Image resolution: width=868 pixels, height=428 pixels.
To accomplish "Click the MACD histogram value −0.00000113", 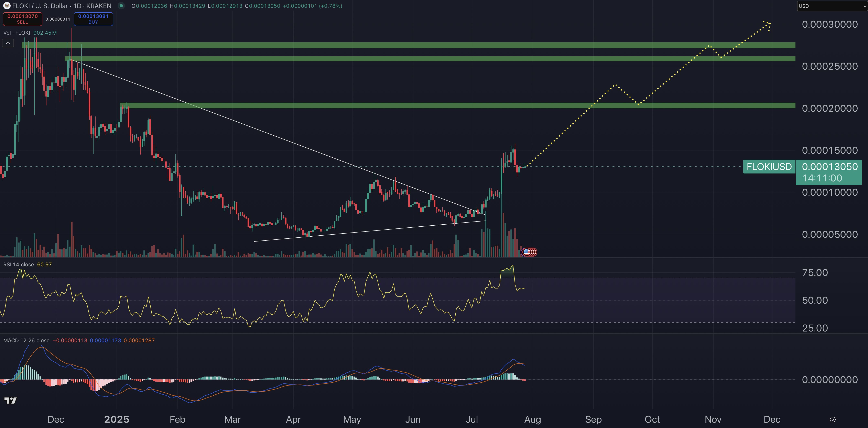I will tap(70, 340).
